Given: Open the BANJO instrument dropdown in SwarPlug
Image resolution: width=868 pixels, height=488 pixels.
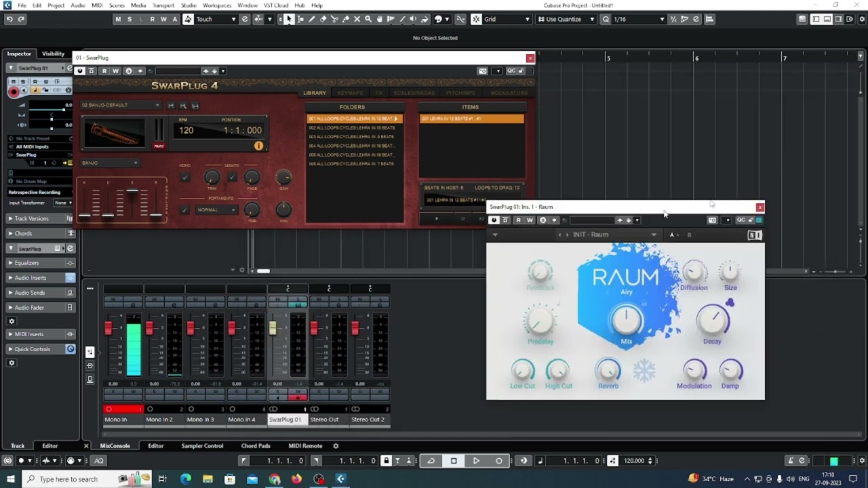Looking at the screenshot, I should pos(110,163).
